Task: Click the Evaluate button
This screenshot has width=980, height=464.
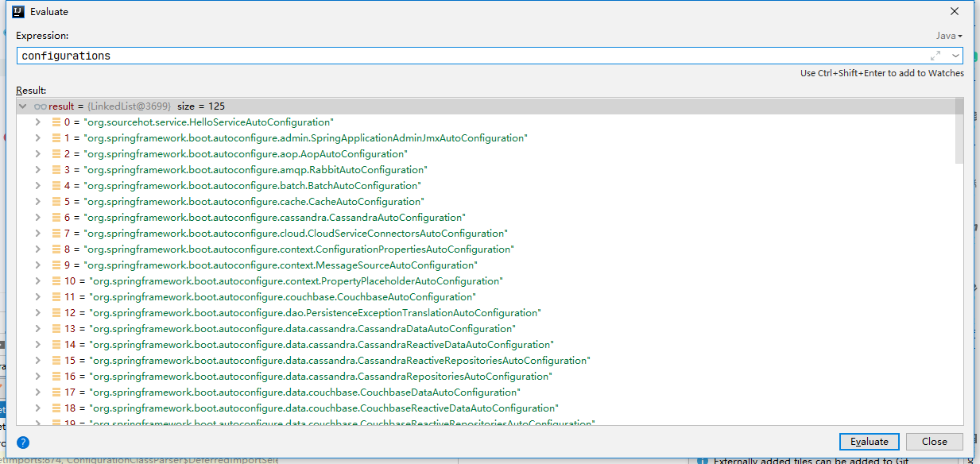Action: click(x=869, y=442)
